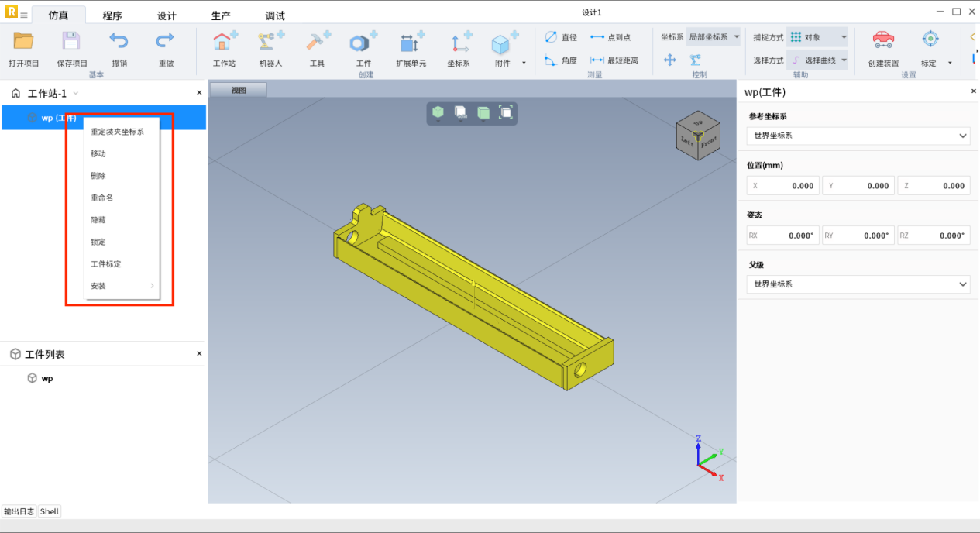Switch to the 程序 (Program) tab

point(112,15)
